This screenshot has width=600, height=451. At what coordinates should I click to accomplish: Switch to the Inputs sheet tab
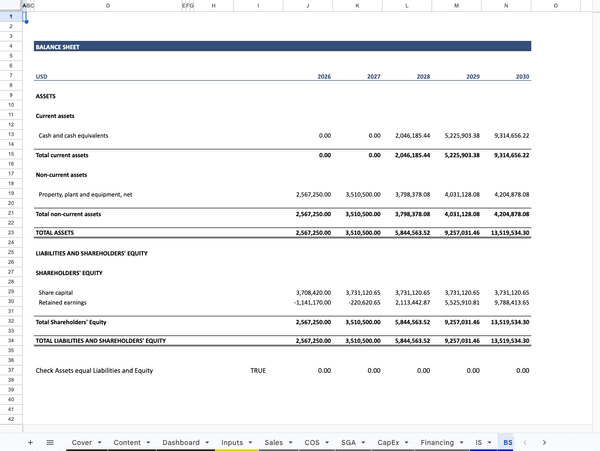click(232, 442)
